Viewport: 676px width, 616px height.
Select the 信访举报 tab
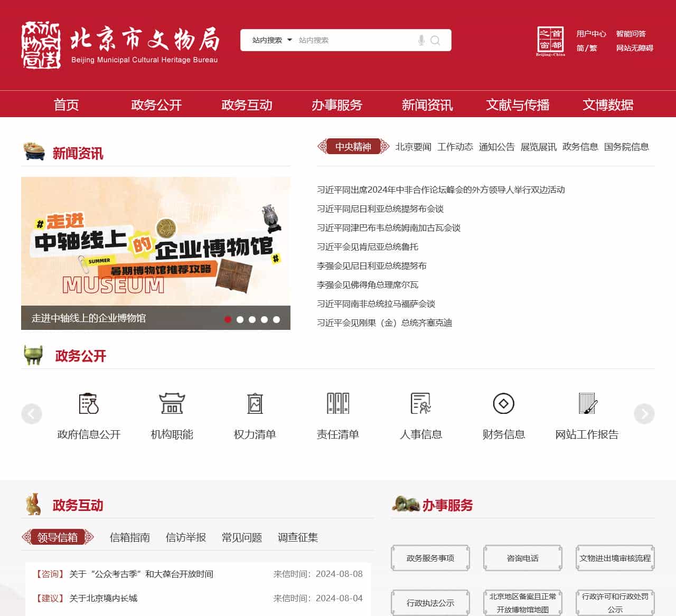(x=186, y=537)
